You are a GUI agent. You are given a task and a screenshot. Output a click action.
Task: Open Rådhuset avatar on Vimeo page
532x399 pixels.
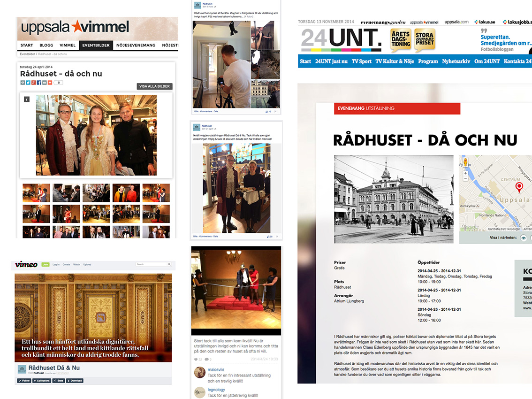pos(22,369)
